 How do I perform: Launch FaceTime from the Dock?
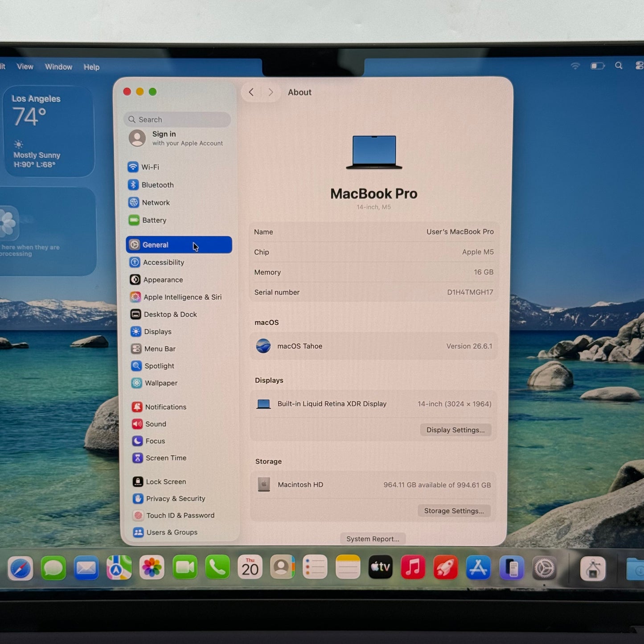185,567
